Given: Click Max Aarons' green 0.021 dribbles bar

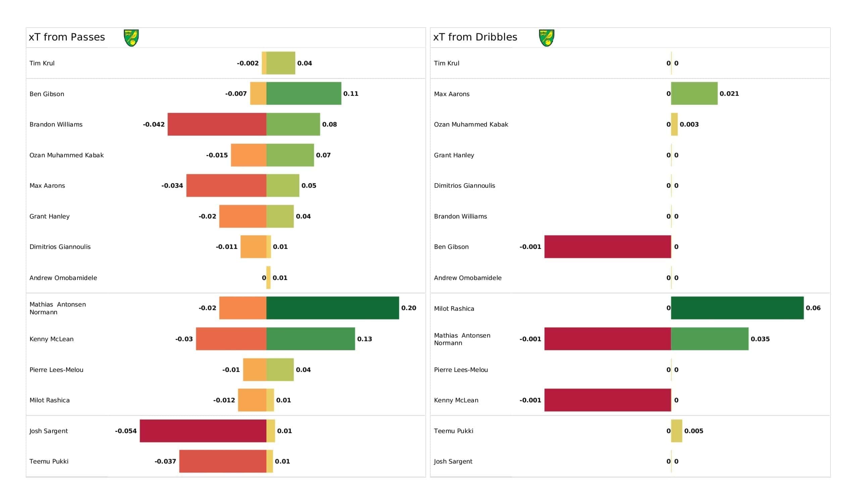Looking at the screenshot, I should [694, 93].
